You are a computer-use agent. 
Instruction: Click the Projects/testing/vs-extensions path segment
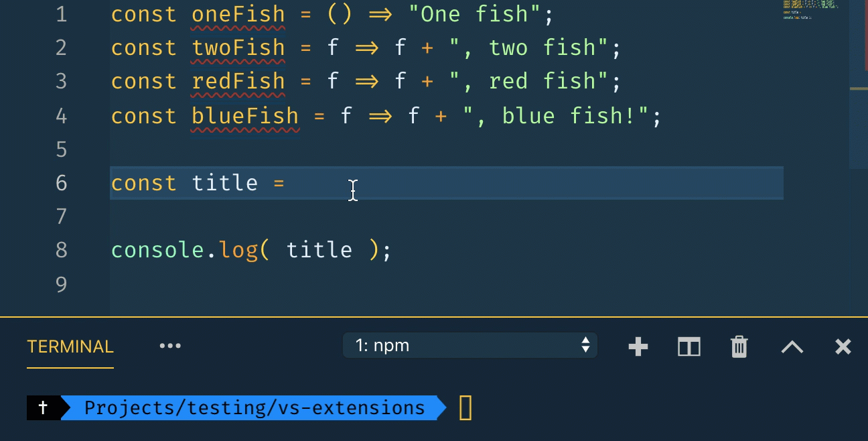tap(255, 407)
